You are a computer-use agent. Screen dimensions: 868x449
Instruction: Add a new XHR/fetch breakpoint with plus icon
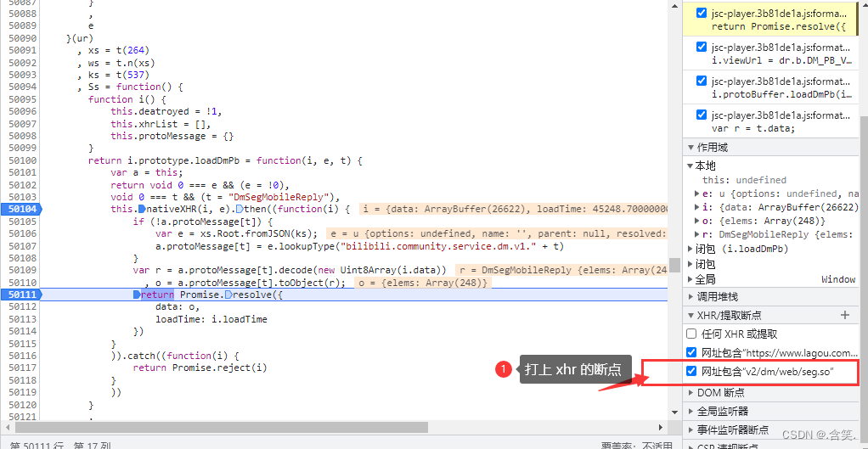(x=845, y=315)
